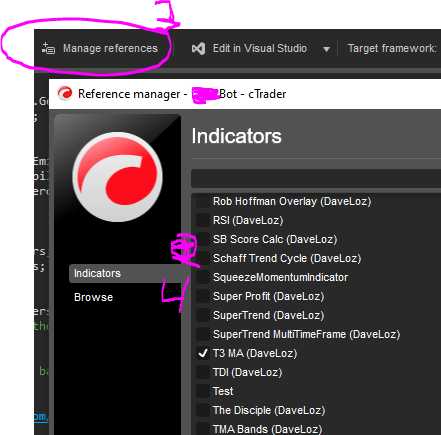This screenshot has height=435, width=441.
Task: Click the indicator search field
Action: (316, 178)
